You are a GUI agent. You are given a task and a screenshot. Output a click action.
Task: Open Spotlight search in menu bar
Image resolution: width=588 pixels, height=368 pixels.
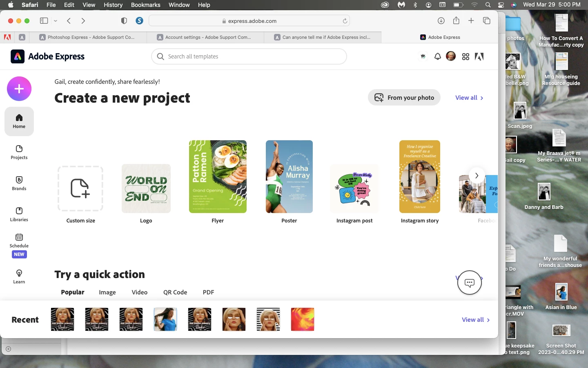pos(488,5)
